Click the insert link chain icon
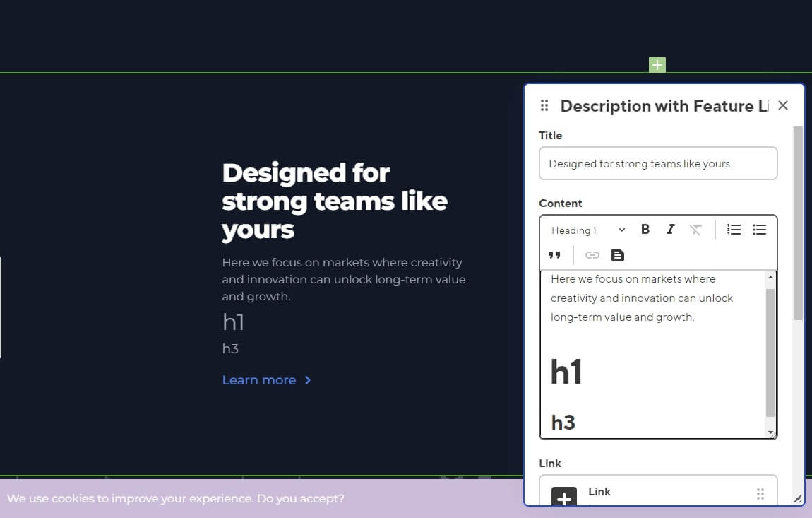The image size is (812, 518). tap(592, 255)
